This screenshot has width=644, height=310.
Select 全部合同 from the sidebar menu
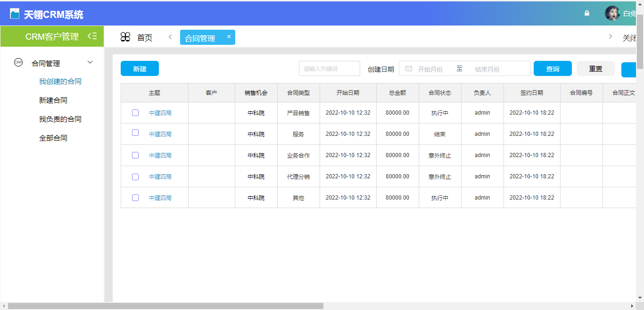click(53, 138)
